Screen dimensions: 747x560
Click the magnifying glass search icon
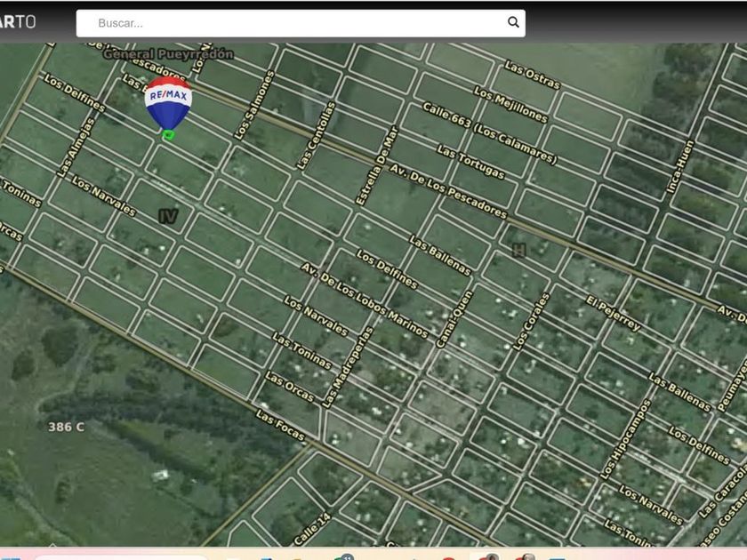pos(513,22)
